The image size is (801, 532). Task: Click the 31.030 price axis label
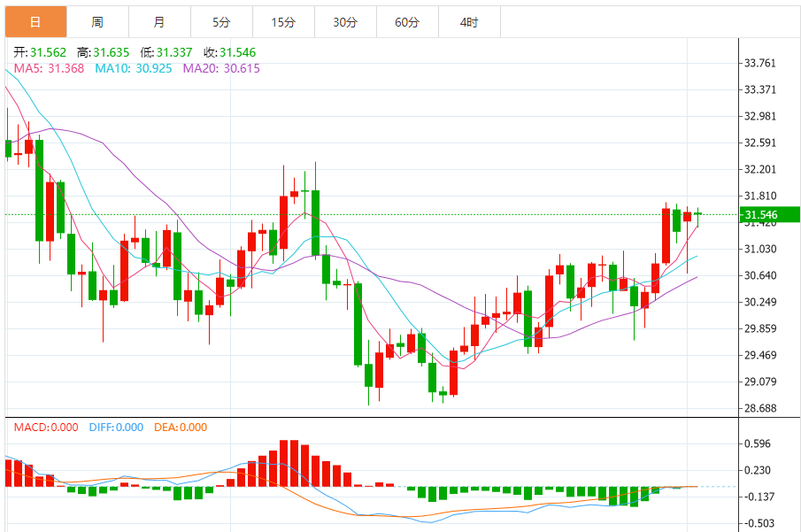point(759,250)
